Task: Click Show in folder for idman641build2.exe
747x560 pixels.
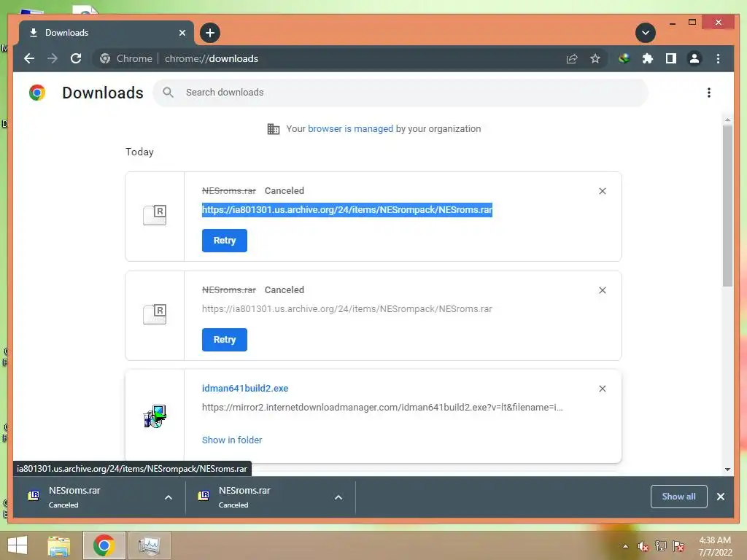Action: [232, 440]
